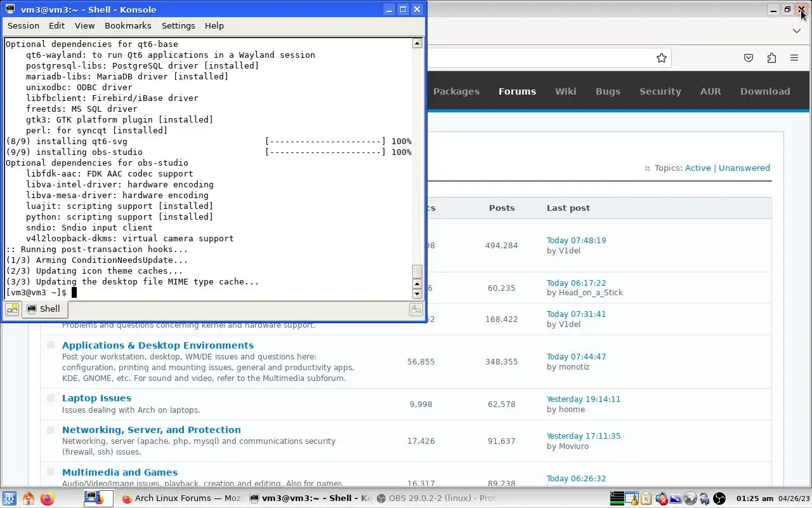The height and width of the screenshot is (508, 812).
Task: Click Konsole scrollbar up arrow at top
Action: coord(417,43)
